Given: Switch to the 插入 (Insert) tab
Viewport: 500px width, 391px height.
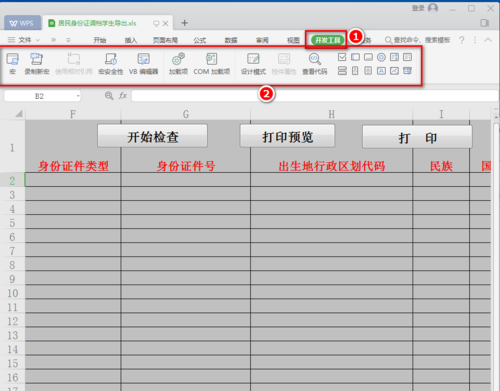Looking at the screenshot, I should pos(131,40).
